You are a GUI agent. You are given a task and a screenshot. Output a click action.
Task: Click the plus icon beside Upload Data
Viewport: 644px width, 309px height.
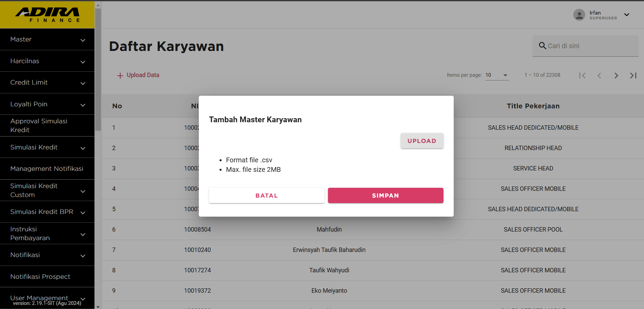tap(120, 75)
